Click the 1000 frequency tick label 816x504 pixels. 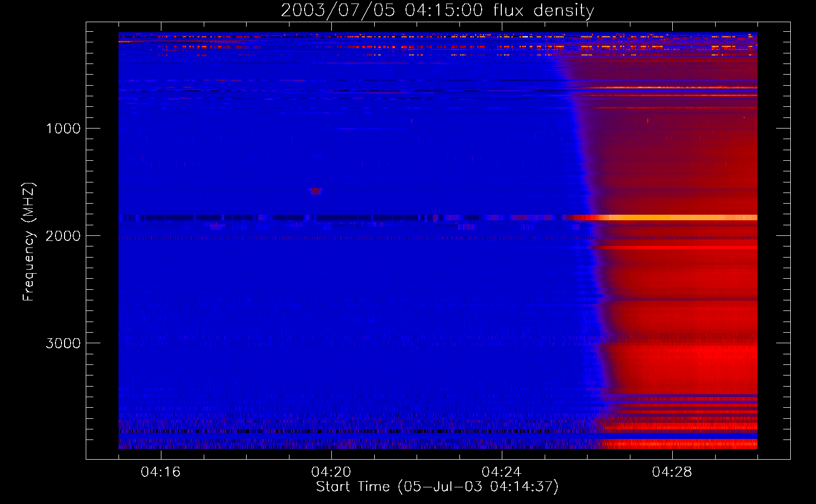tap(63, 129)
